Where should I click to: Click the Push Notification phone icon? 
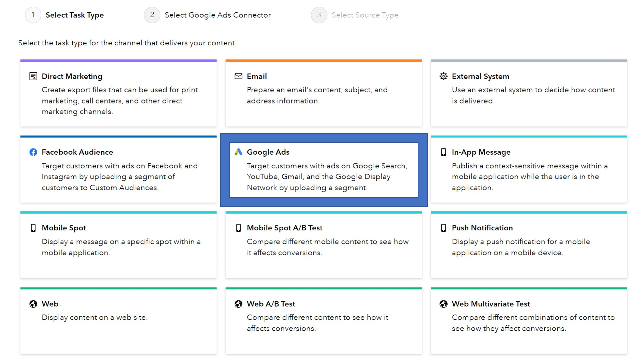[x=443, y=228]
